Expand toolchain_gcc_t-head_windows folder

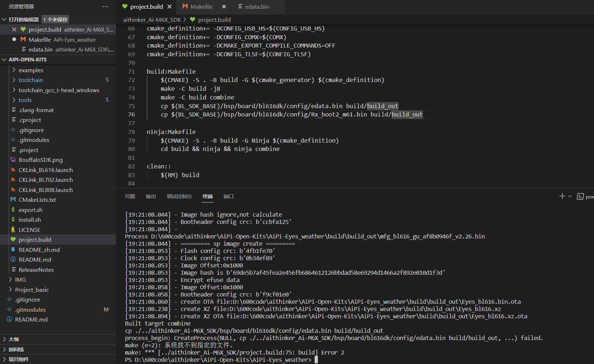(58, 90)
